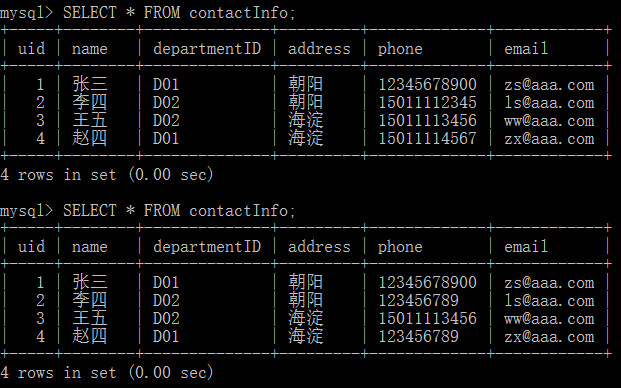Click email ww@aaa.com in second table
Image resolution: width=621 pixels, height=388 pixels.
pyautogui.click(x=549, y=319)
